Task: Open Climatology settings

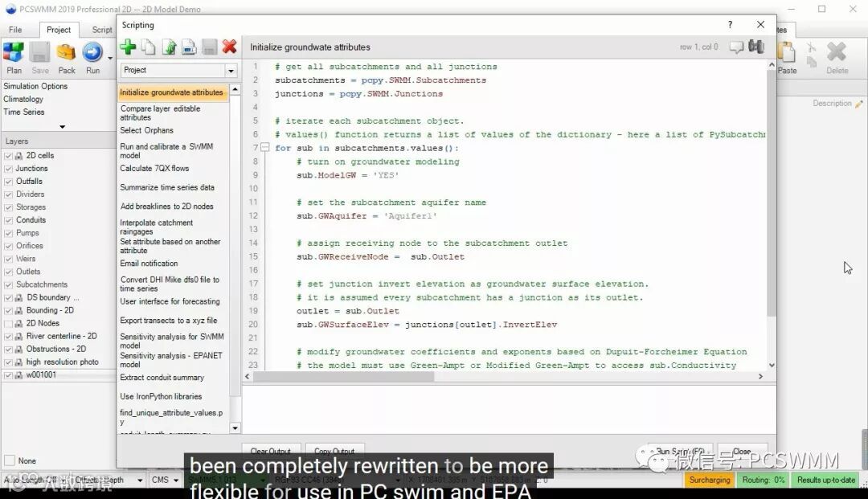Action: click(23, 99)
